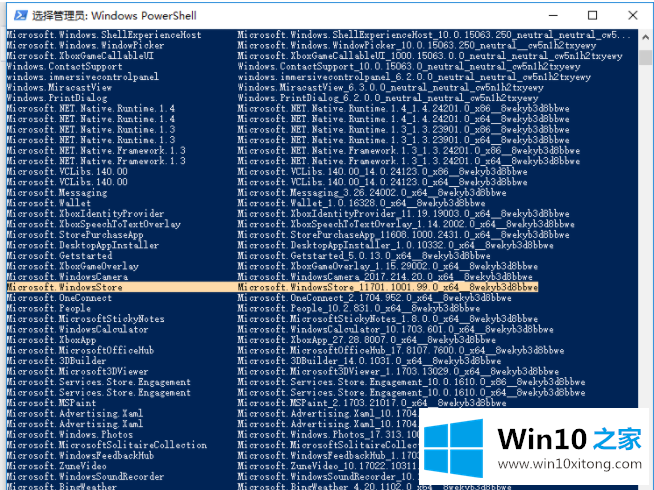Screen dimensions: 654x490
Task: Click short name Microsoft.Messaging
Action: [x=57, y=193]
